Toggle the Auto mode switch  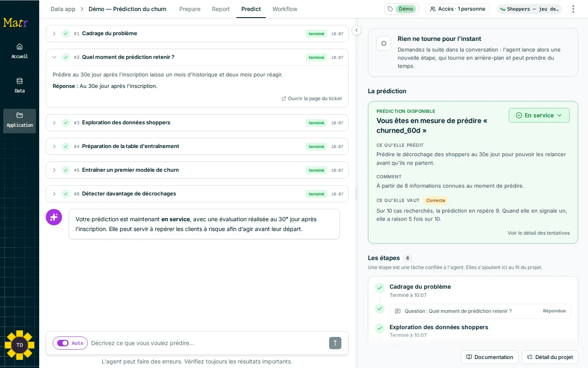tap(63, 343)
